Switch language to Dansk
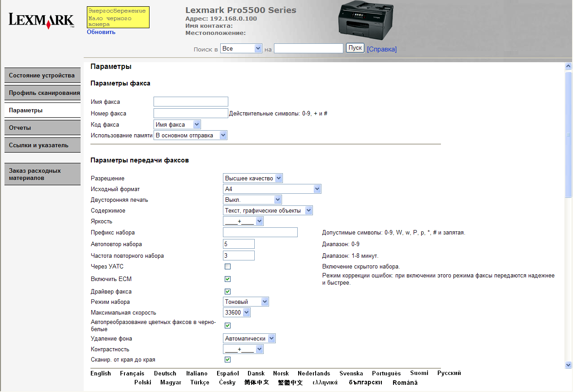Screen dimensions: 573x392 pyautogui.click(x=256, y=373)
